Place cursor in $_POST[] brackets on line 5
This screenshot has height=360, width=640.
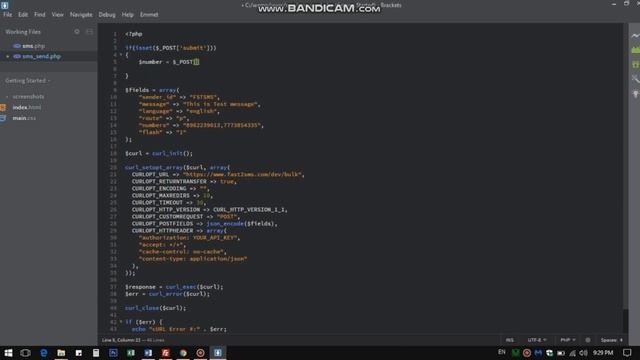196,62
